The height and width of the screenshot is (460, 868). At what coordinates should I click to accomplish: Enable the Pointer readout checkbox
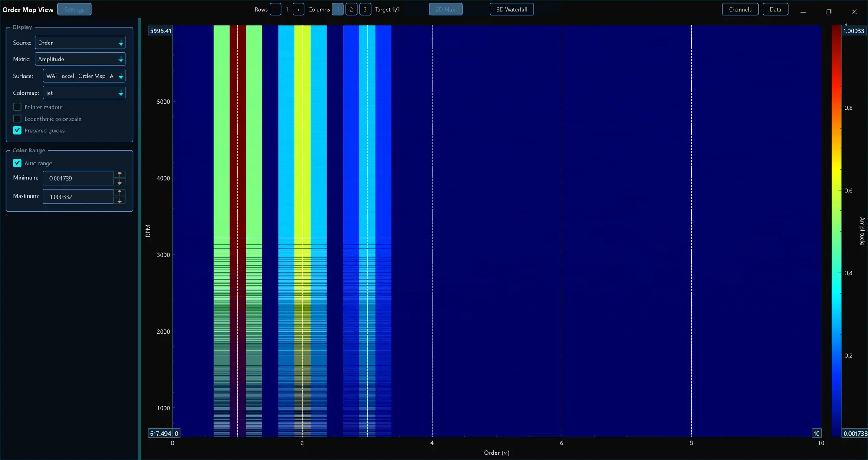[17, 107]
